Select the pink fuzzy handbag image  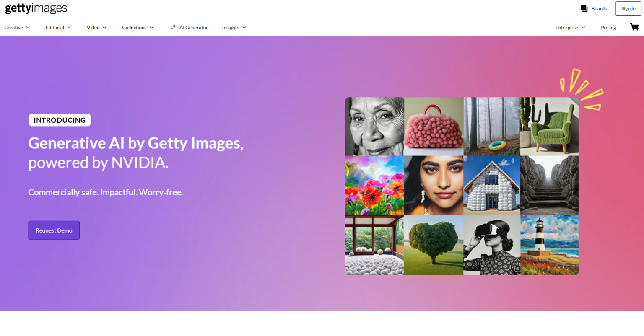pyautogui.click(x=434, y=127)
